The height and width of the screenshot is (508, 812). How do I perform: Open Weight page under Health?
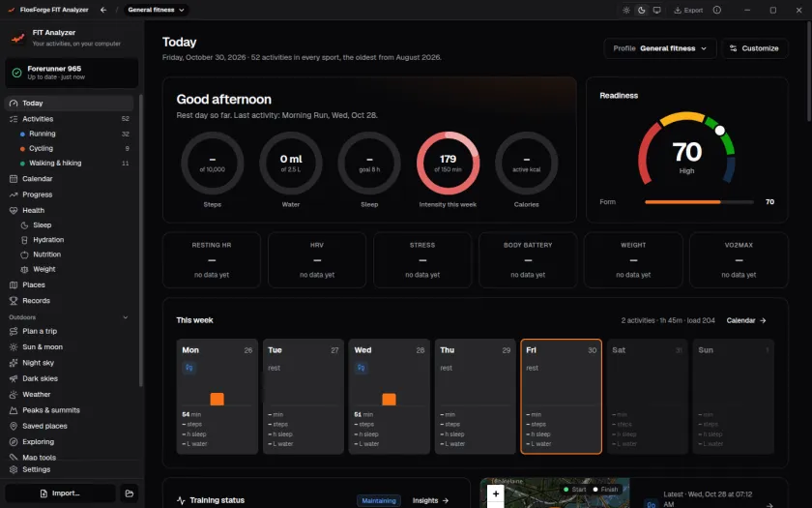[74, 269]
